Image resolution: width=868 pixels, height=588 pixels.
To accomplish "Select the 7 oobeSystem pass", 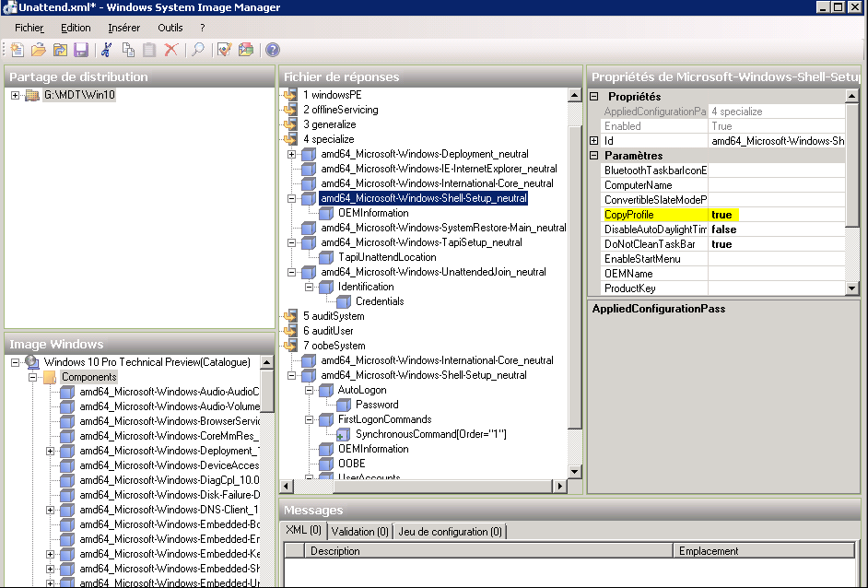I will coord(334,346).
